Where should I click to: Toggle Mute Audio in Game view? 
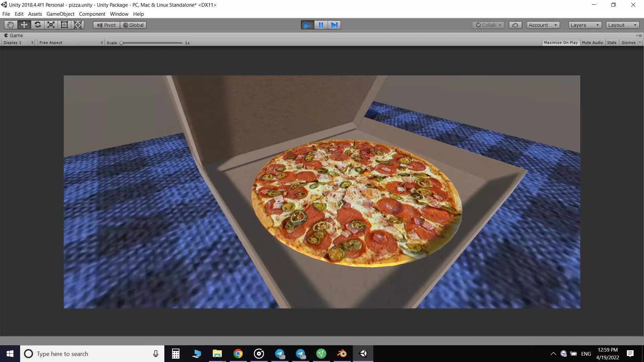point(592,43)
